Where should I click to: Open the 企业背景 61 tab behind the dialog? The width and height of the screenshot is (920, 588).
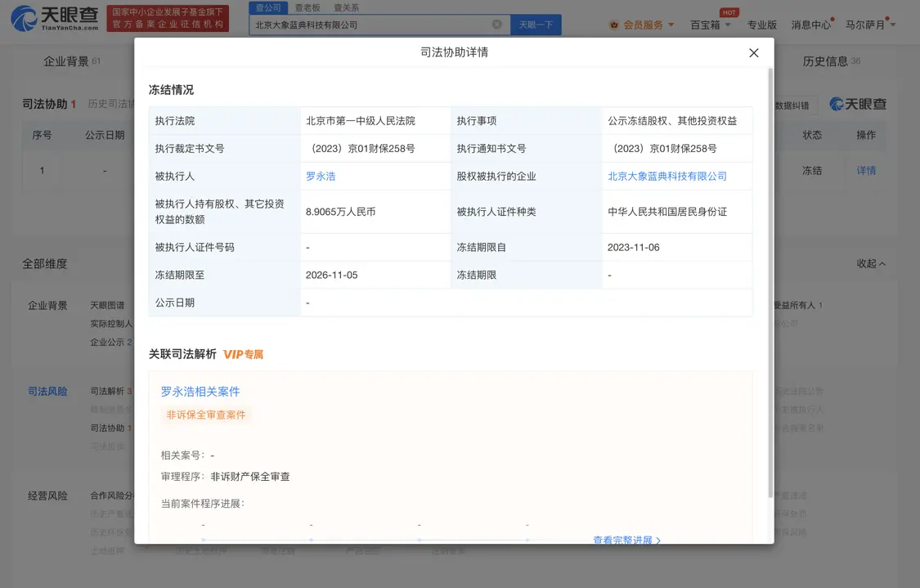[x=72, y=61]
